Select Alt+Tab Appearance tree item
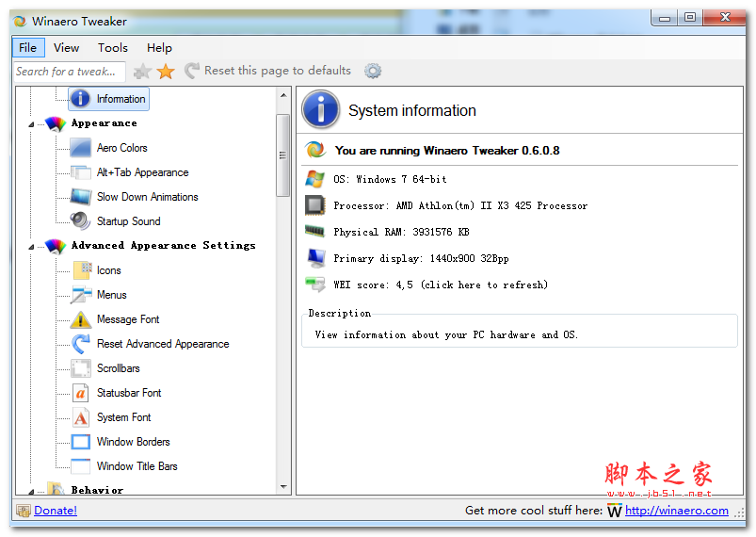756x537 pixels. pos(143,172)
